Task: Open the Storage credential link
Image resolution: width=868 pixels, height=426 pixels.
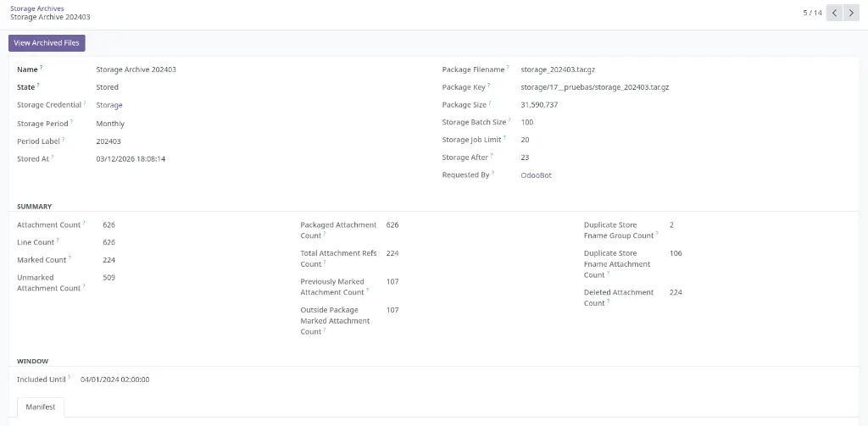Action: point(109,105)
